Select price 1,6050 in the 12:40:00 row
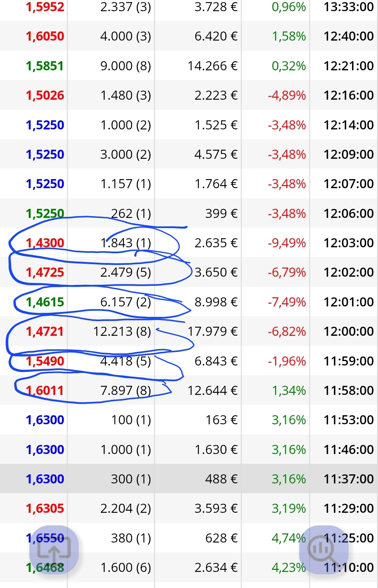The width and height of the screenshot is (378, 588). pos(45,36)
